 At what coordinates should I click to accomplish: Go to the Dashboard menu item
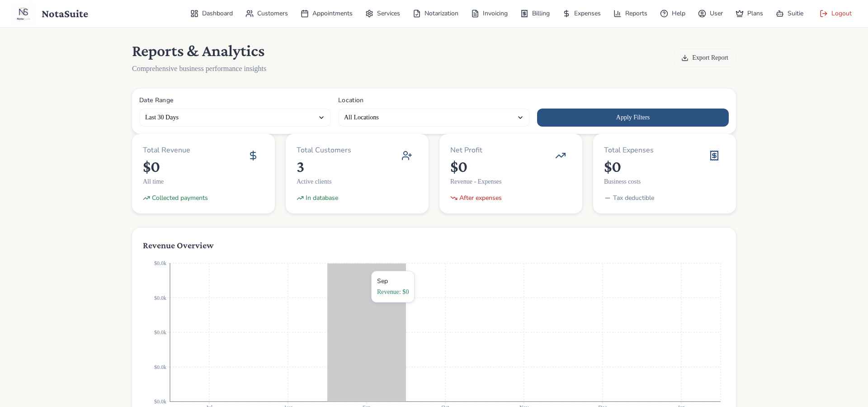(212, 14)
